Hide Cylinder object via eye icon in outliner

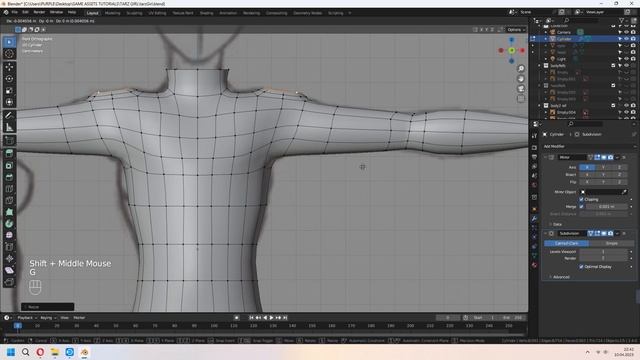(627, 39)
